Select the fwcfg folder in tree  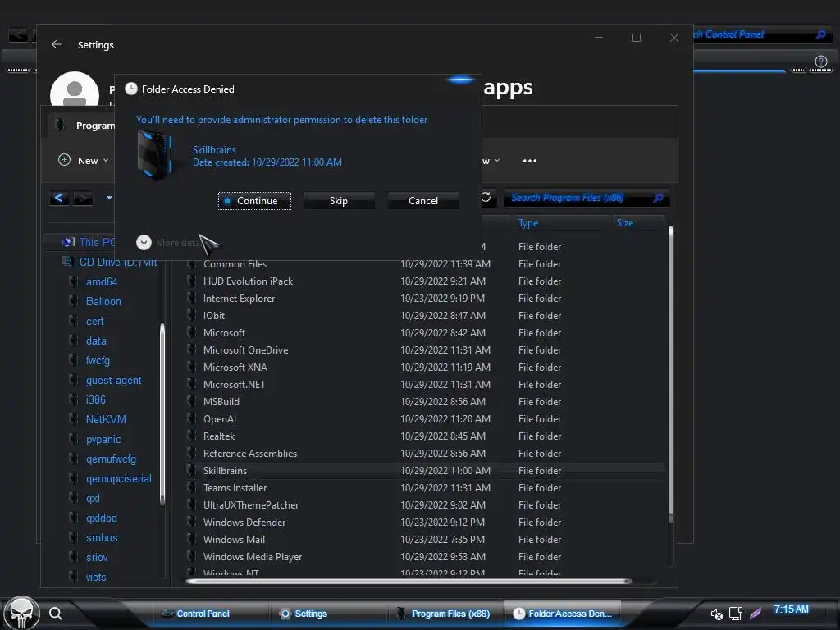98,361
